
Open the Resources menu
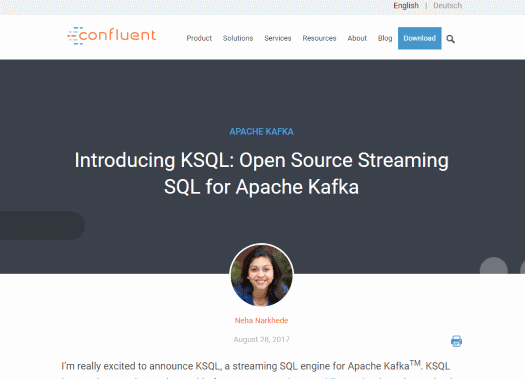tap(319, 38)
